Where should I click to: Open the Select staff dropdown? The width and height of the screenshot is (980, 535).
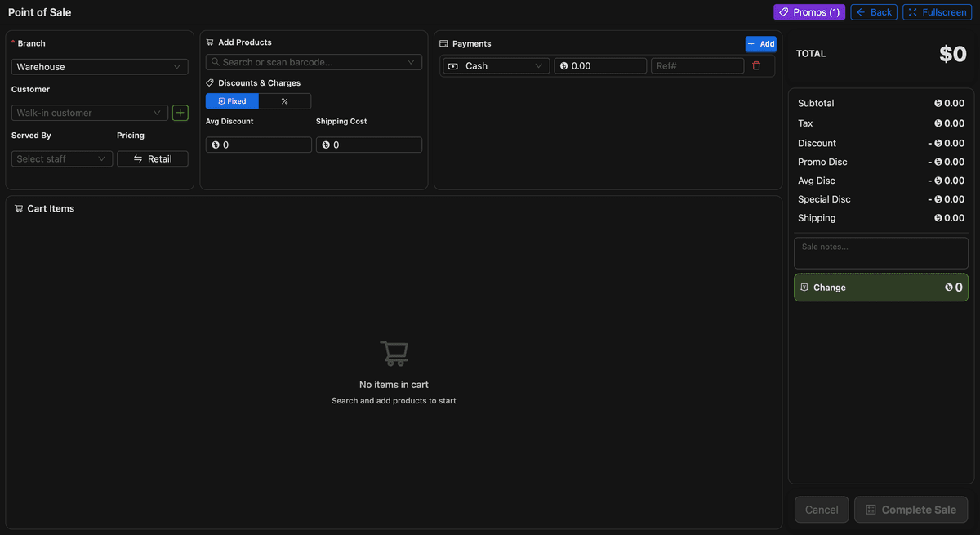click(62, 158)
